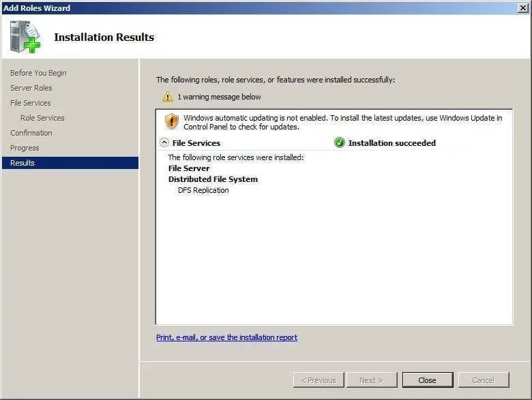
Task: Select the Progress step
Action: pyautogui.click(x=25, y=148)
